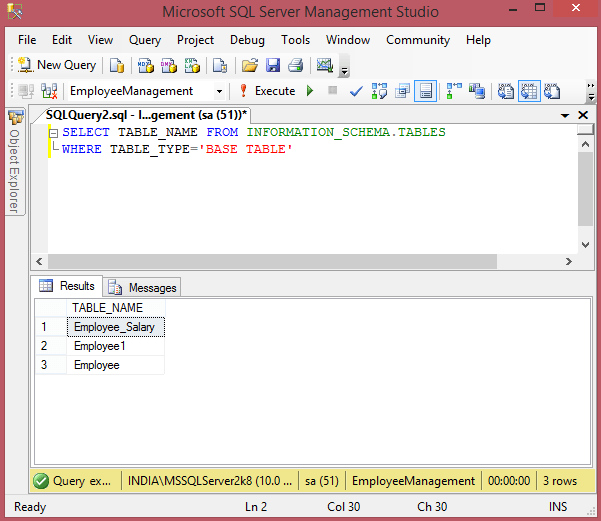Switch to the Messages tab

coord(142,288)
